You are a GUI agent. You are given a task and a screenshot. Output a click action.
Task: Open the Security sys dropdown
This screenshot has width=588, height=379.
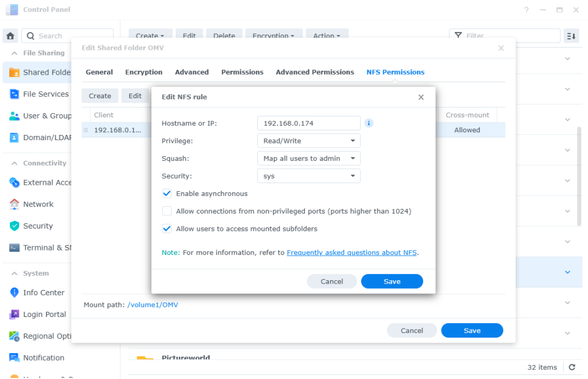click(x=308, y=176)
